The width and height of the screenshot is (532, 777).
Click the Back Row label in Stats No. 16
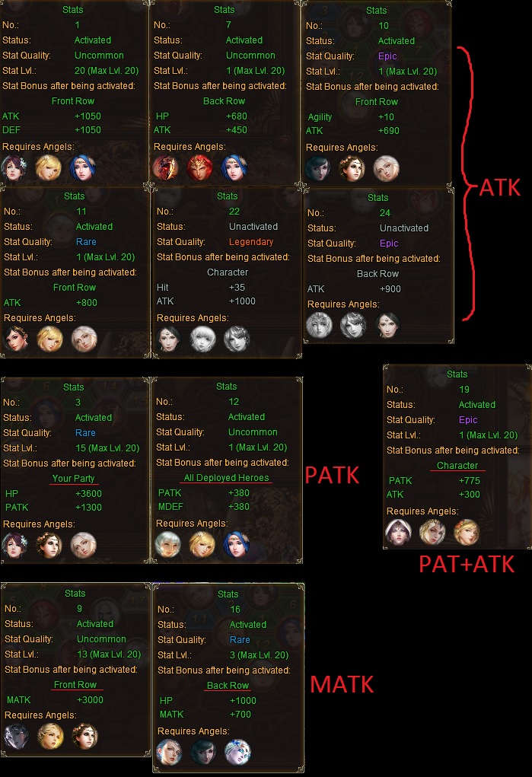228,686
